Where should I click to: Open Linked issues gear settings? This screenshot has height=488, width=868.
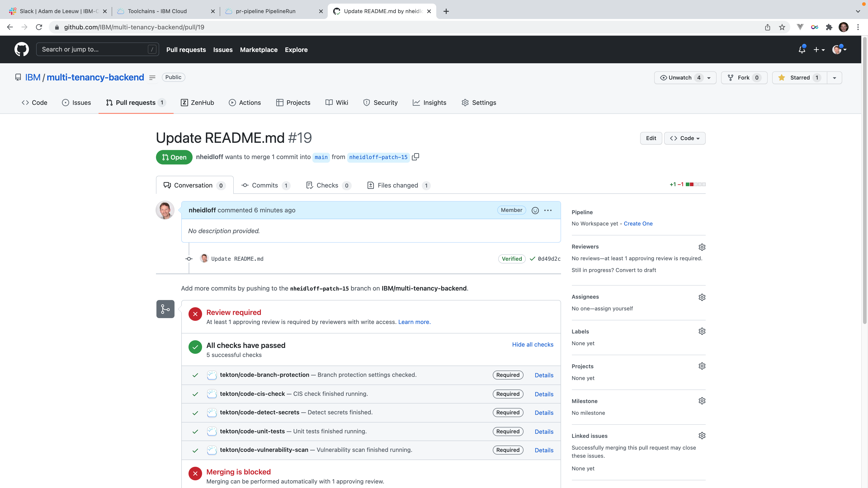(x=702, y=435)
